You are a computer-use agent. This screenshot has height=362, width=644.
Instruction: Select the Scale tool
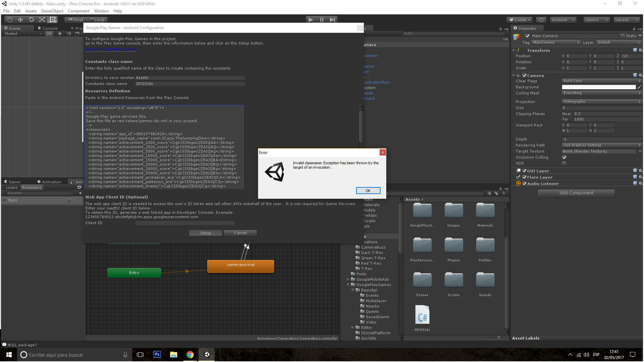coord(42,20)
